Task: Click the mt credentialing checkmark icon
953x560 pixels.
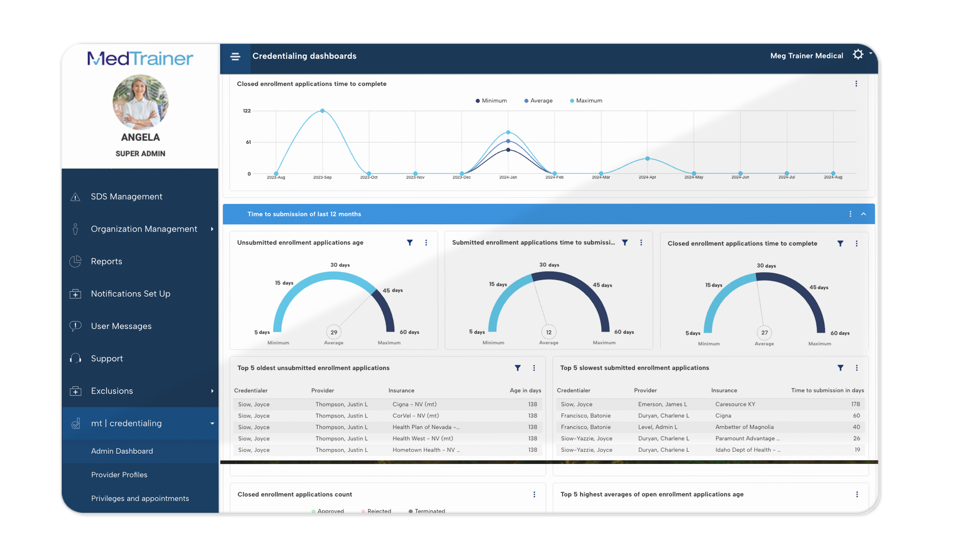Action: (x=75, y=423)
